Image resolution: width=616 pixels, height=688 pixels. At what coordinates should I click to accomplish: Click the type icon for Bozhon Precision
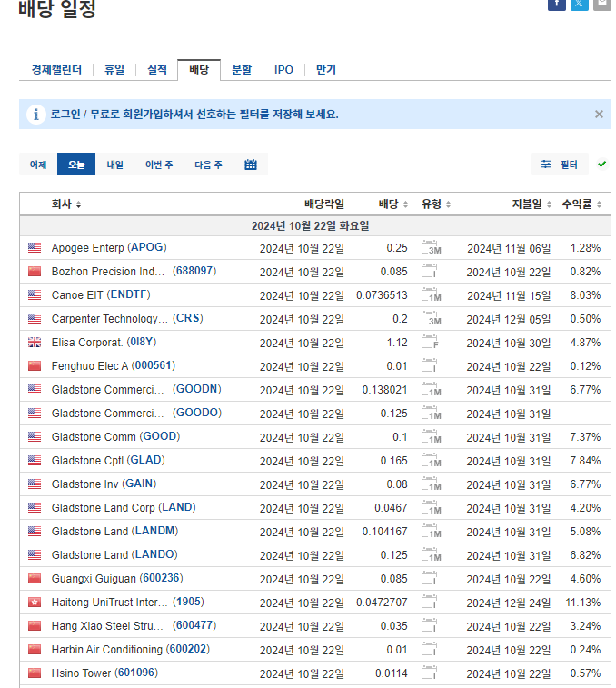[429, 271]
